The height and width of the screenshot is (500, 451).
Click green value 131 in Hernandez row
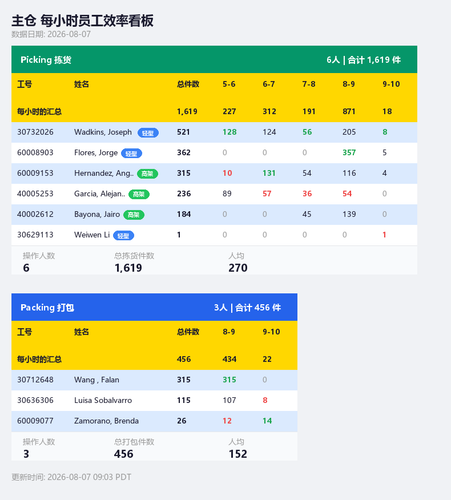pos(269,173)
